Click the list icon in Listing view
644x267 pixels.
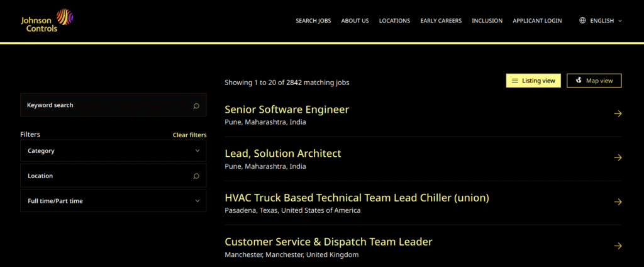(x=514, y=81)
